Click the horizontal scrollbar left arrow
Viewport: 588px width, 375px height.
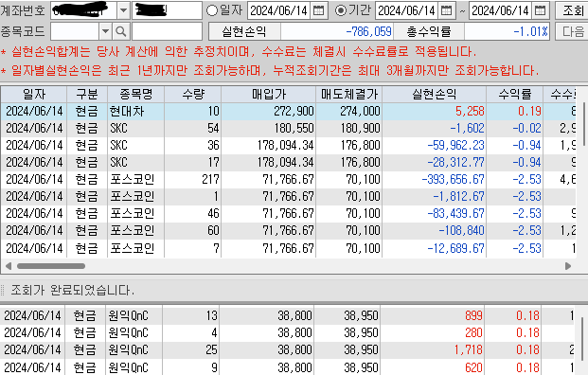[9, 266]
